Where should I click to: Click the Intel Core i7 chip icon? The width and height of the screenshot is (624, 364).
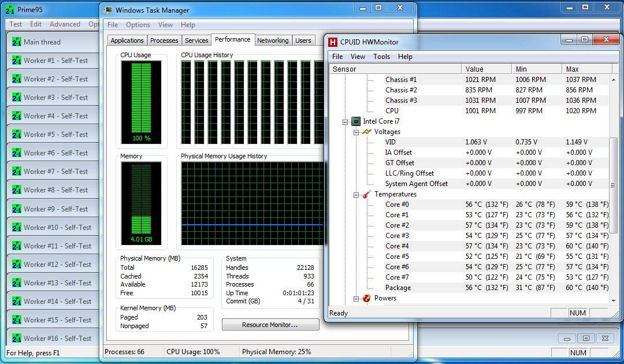click(x=356, y=121)
